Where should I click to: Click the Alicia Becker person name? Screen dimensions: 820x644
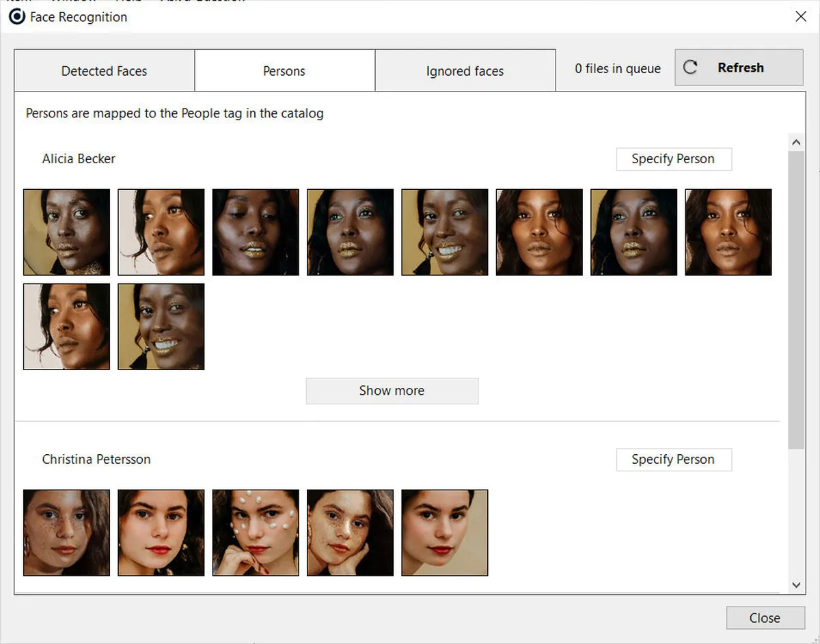[x=79, y=158]
